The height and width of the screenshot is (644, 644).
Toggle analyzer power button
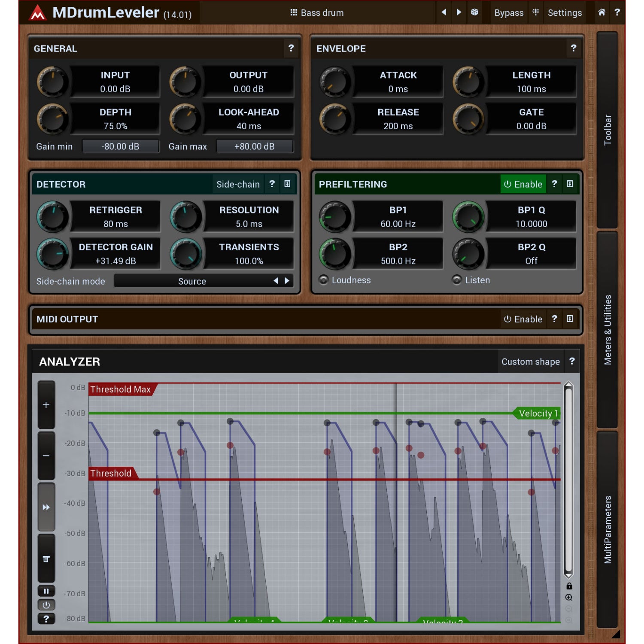point(46,605)
